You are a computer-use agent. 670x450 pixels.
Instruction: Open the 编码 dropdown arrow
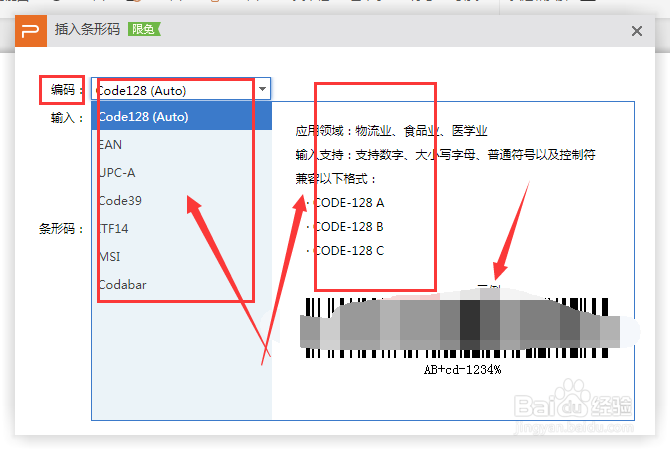(262, 89)
